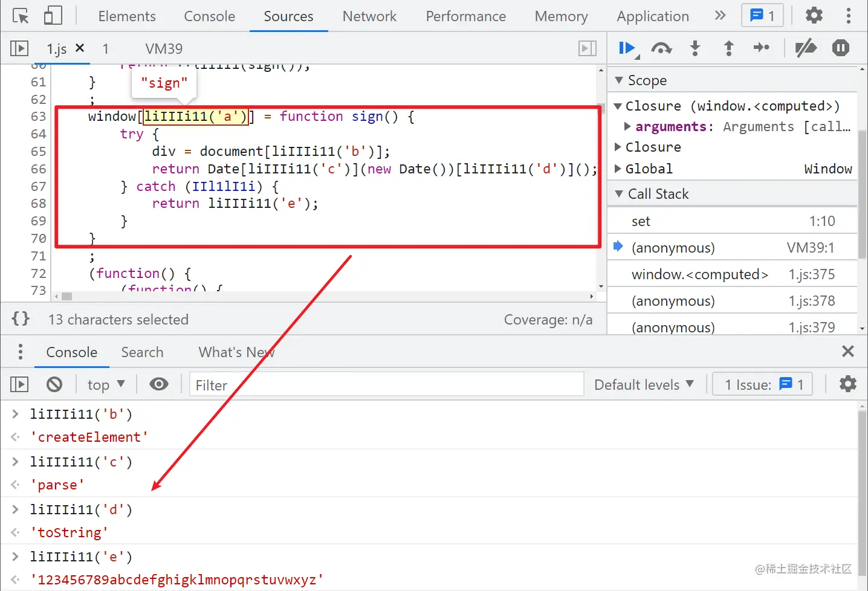The width and height of the screenshot is (868, 591).
Task: Show the console sidebar
Action: (19, 384)
